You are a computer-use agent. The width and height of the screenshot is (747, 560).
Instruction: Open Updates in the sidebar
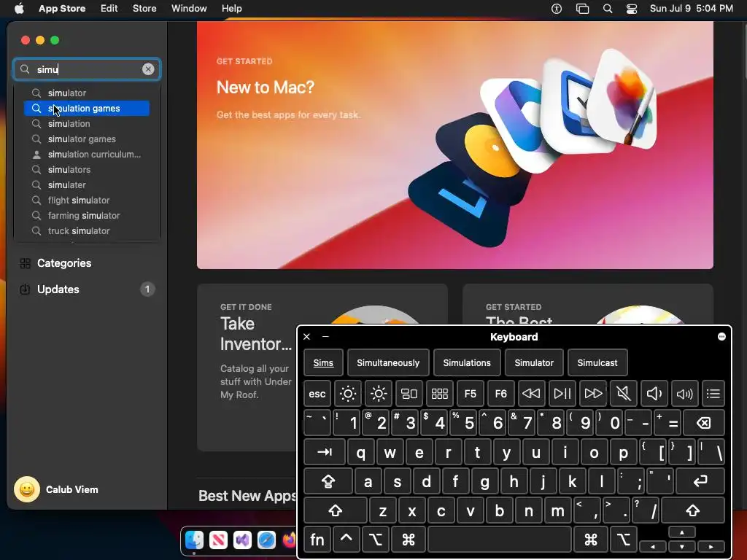tap(87, 289)
